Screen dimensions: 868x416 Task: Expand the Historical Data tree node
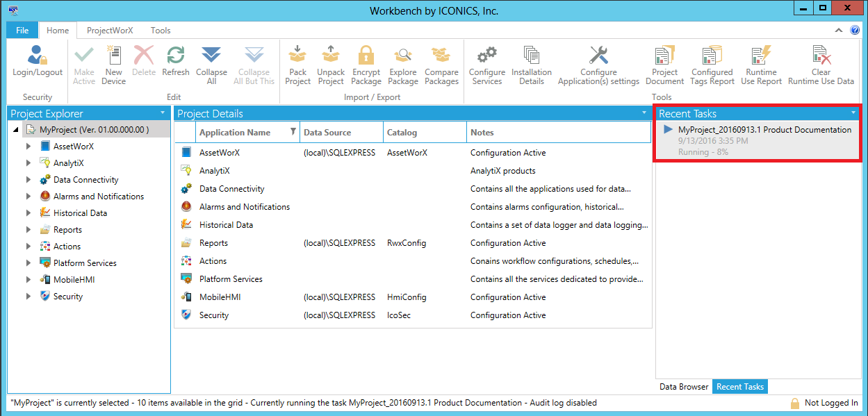point(28,213)
